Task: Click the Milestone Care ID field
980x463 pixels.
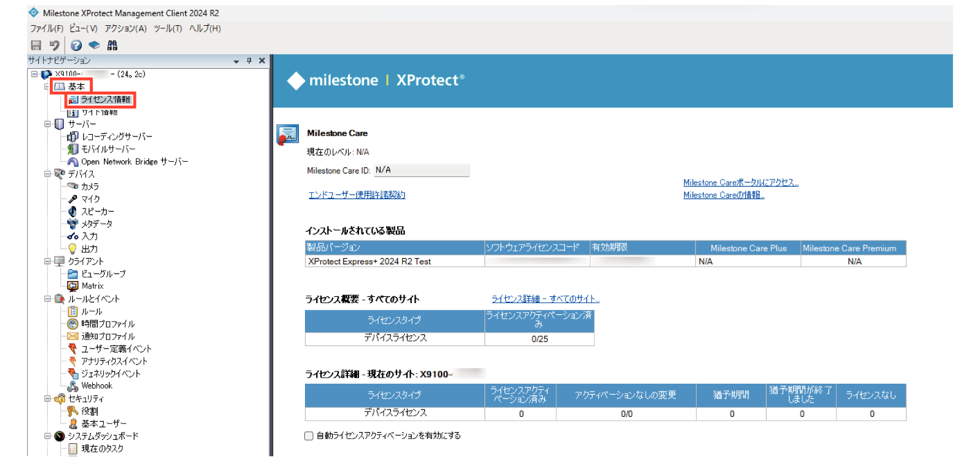Action: coord(422,170)
